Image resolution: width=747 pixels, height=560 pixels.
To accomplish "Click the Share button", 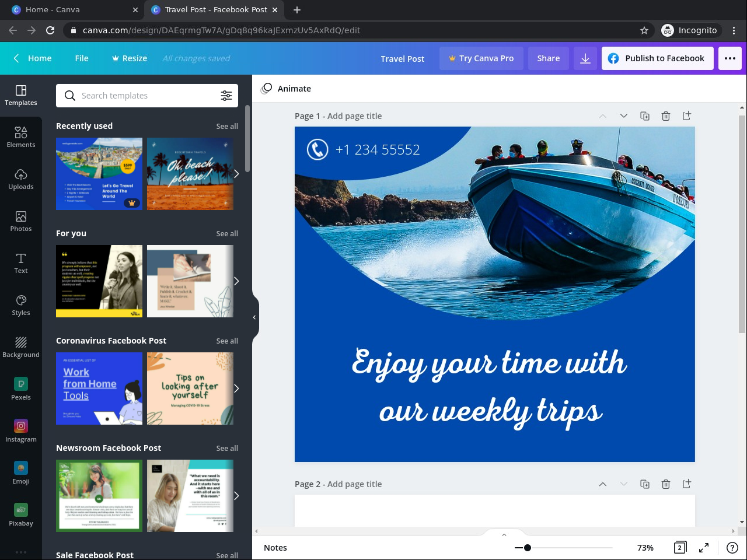I will [x=549, y=58].
